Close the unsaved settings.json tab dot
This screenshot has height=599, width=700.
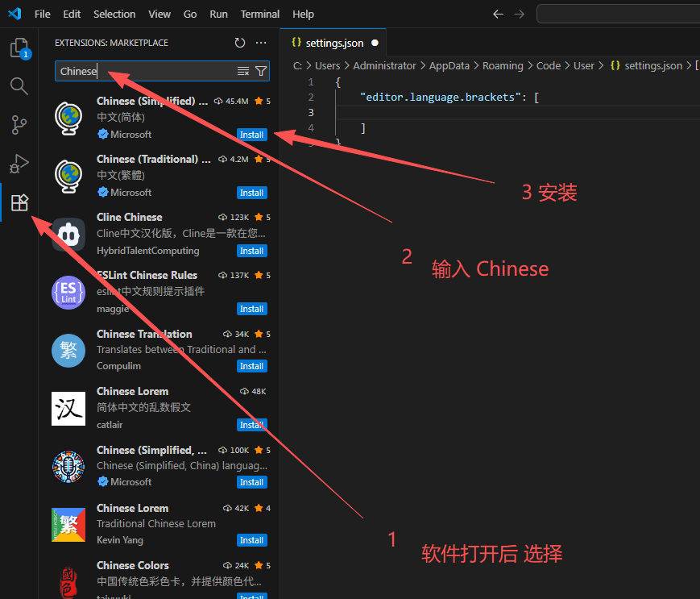pos(375,43)
